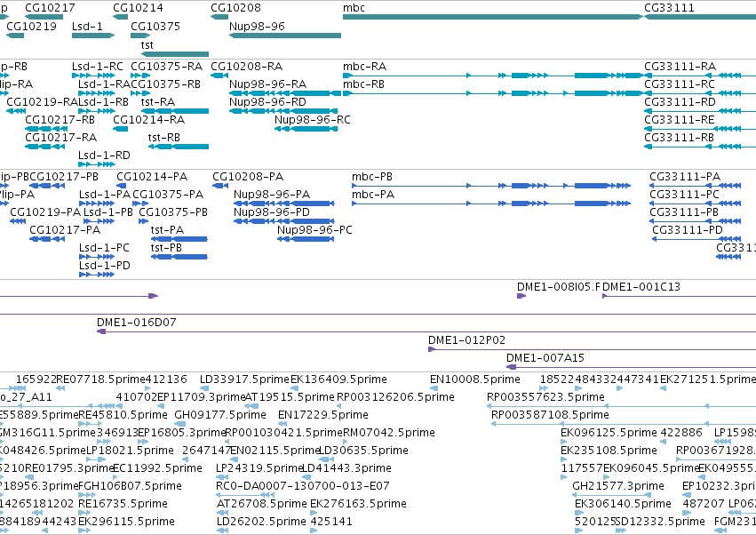Open the CG10375-PA protein label
756x535 pixels.
coord(168,195)
